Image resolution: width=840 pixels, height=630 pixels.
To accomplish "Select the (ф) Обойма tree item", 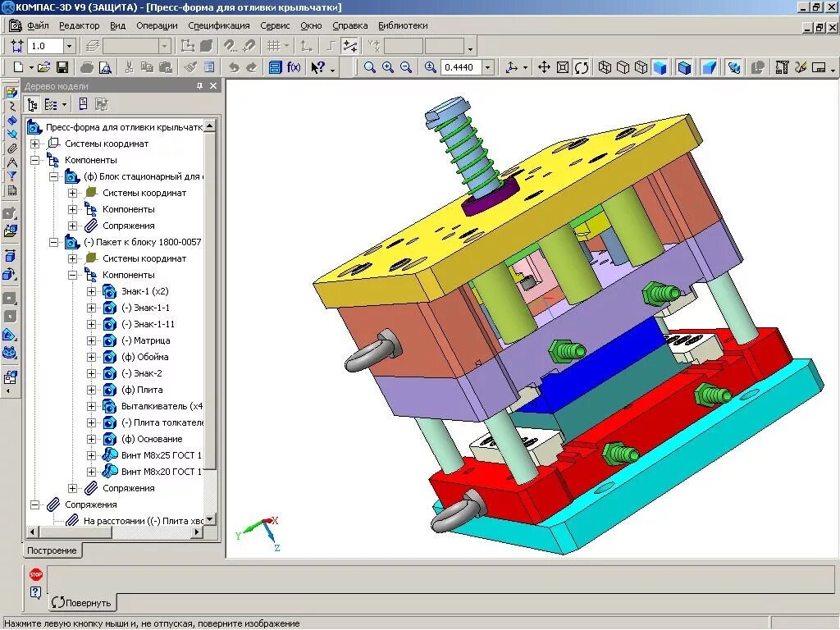I will click(144, 357).
